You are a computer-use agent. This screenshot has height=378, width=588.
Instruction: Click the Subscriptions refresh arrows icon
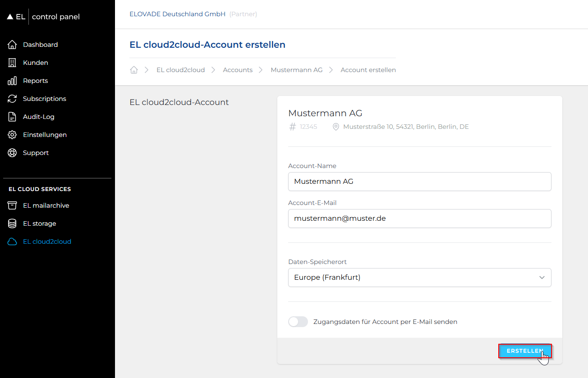12,99
